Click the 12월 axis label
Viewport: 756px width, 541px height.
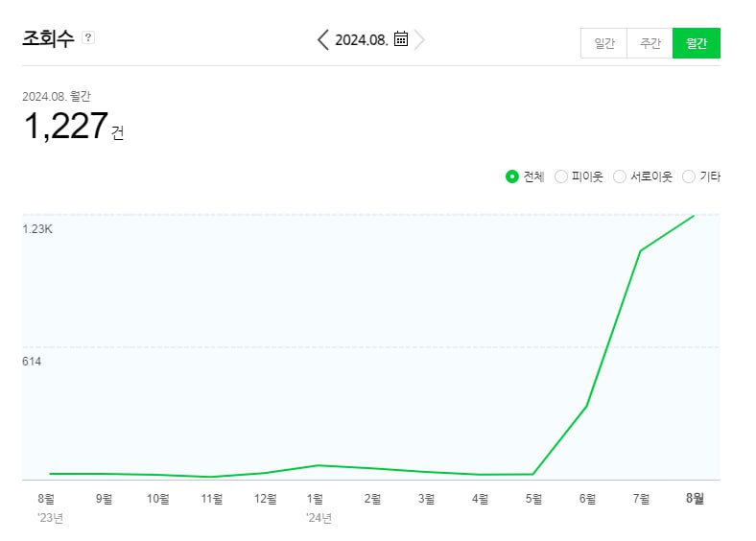click(x=265, y=499)
